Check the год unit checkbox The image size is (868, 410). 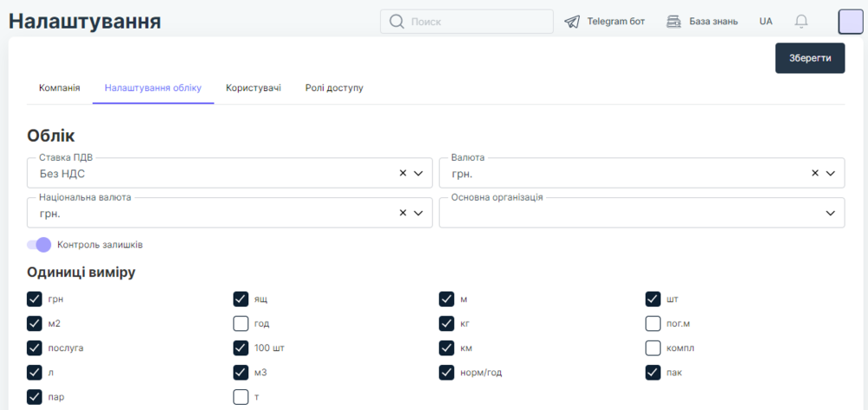(241, 324)
